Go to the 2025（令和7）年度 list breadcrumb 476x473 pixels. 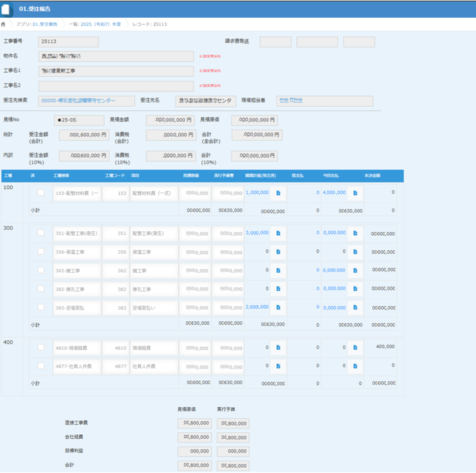98,24
